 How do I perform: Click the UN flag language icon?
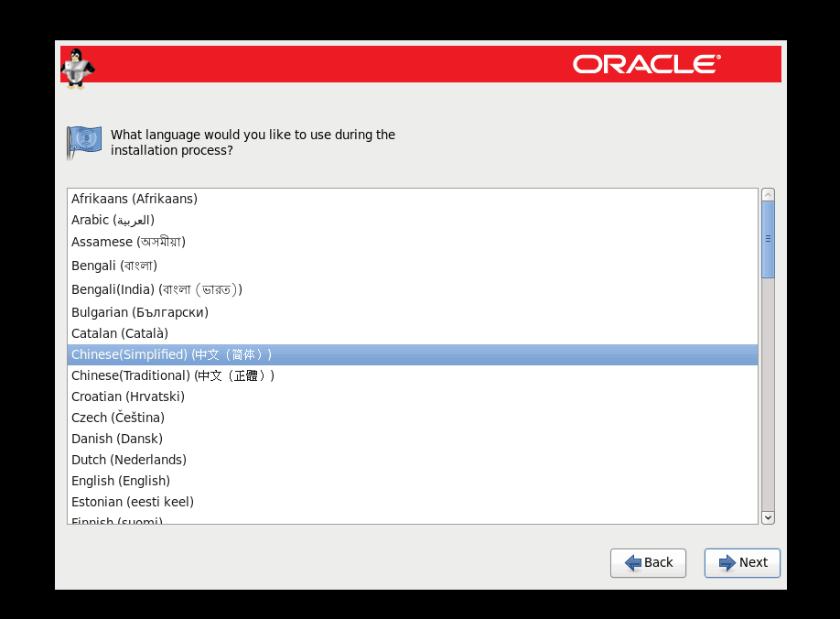[84, 142]
